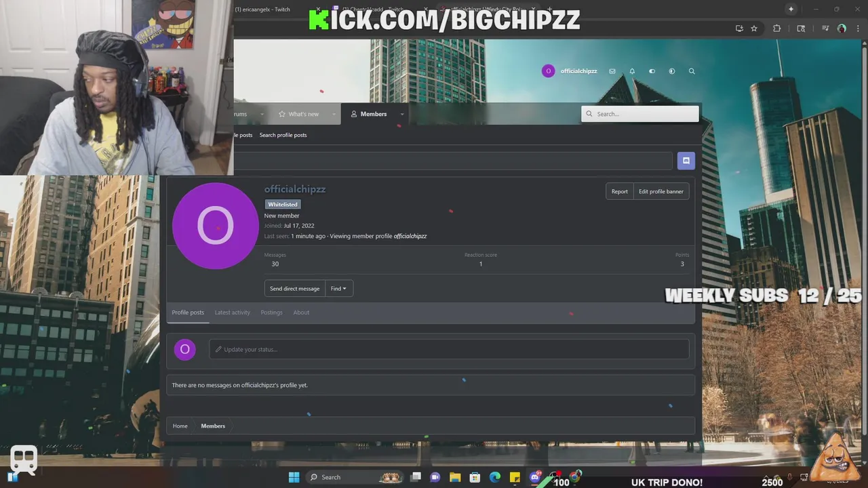Open the Members tab
The width and height of the screenshot is (868, 488).
click(x=369, y=114)
